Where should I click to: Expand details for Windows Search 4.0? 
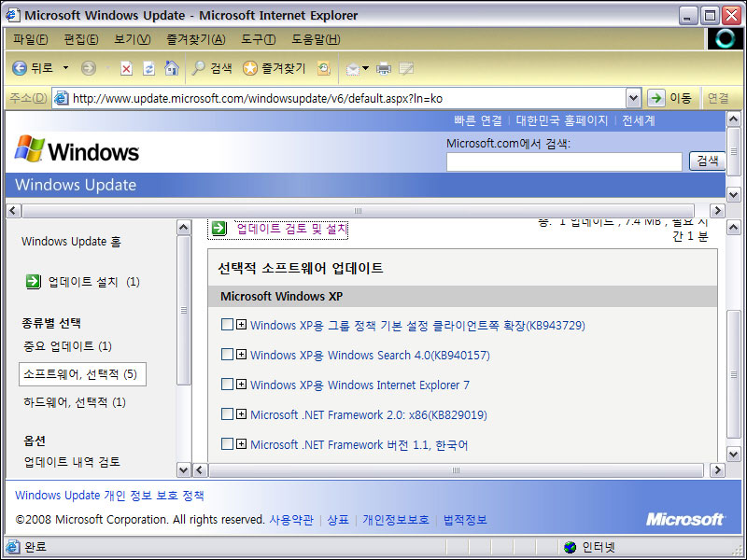(x=242, y=355)
